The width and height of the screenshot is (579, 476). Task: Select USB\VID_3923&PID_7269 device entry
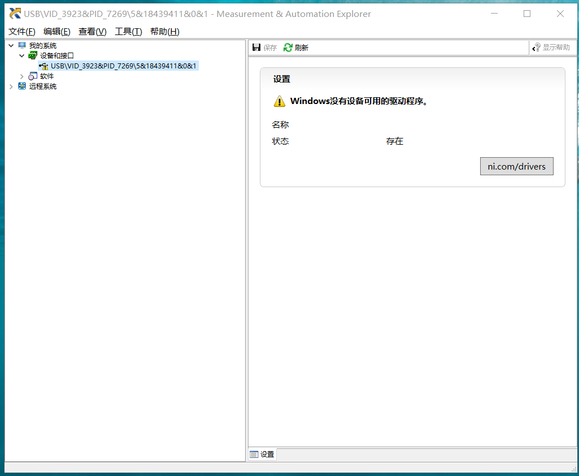(x=123, y=66)
